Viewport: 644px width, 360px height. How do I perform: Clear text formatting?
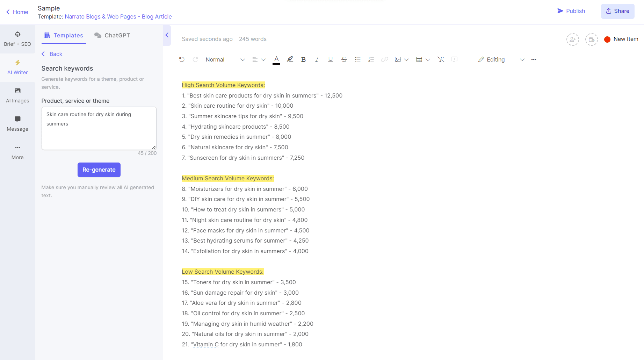[x=441, y=59]
